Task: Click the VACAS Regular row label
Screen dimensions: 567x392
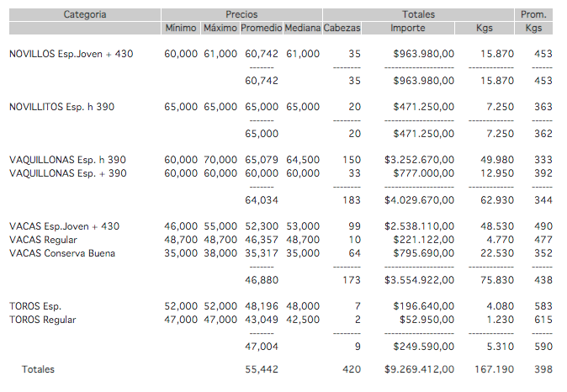Action: tap(39, 240)
